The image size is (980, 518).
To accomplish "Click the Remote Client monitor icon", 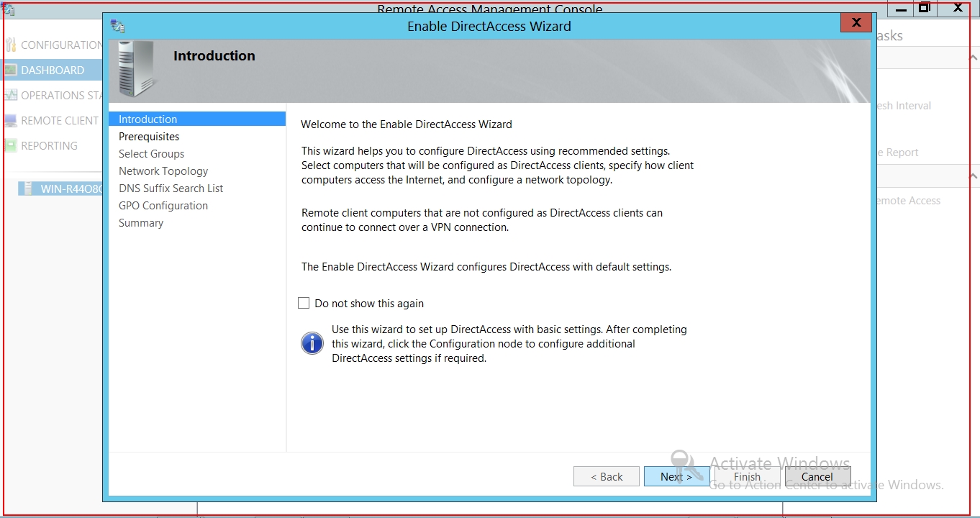I will [10, 121].
